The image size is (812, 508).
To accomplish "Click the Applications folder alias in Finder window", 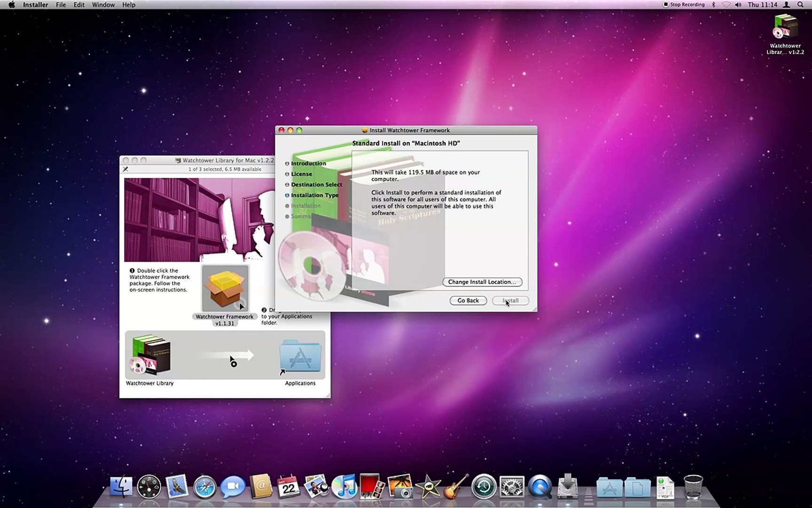I will (x=300, y=356).
